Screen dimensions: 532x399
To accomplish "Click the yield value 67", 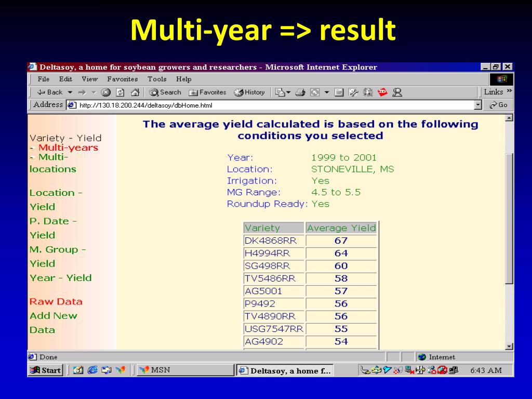I will point(341,241).
